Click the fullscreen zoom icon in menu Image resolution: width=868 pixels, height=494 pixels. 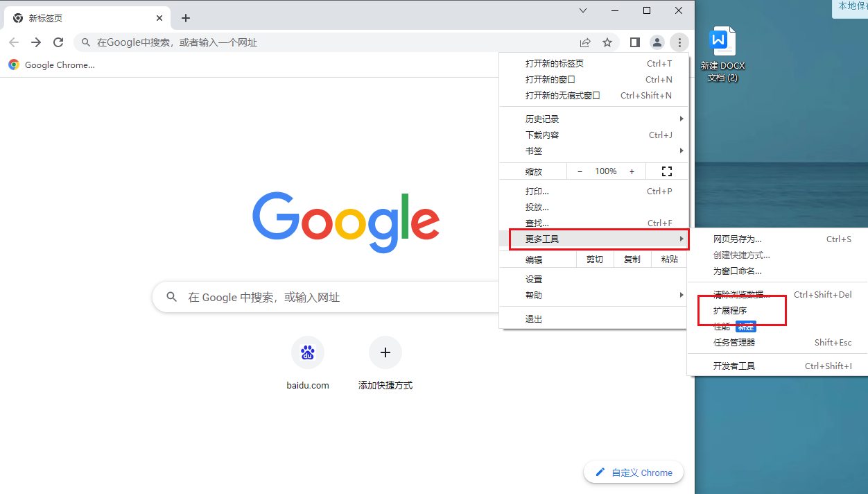point(667,171)
